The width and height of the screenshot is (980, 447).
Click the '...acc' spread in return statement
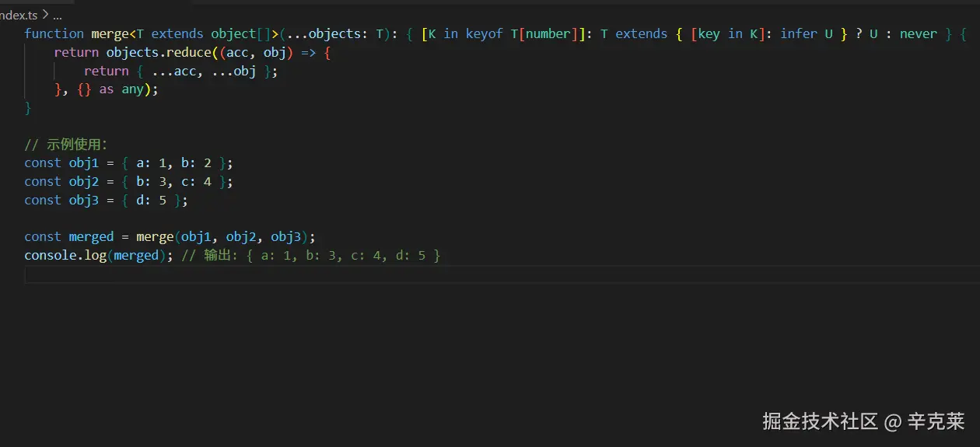tap(166, 72)
